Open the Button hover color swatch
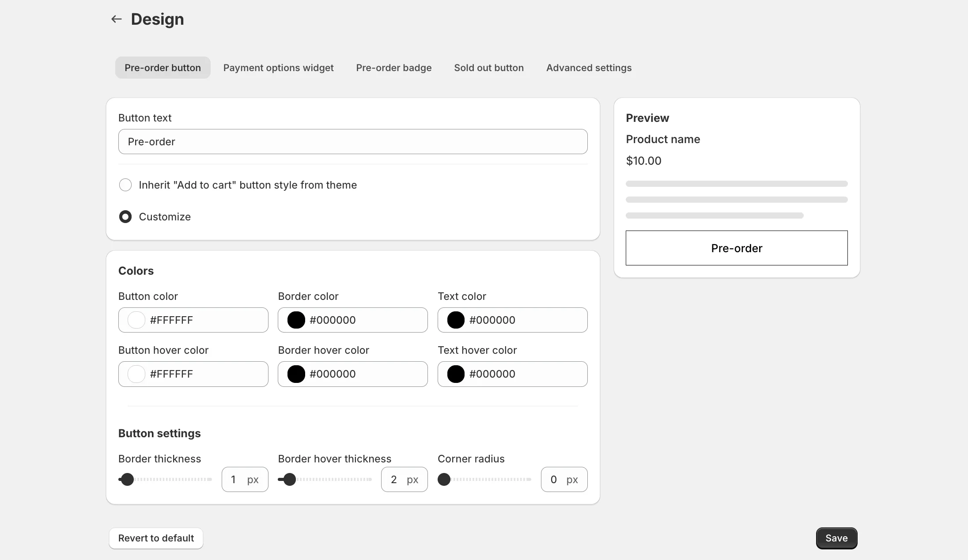968x560 pixels. pos(136,374)
